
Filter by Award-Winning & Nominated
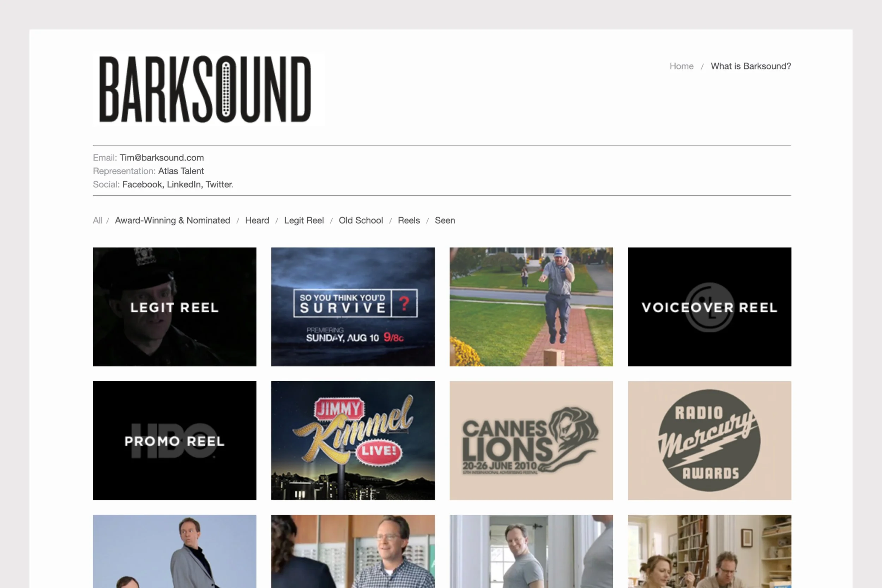(173, 220)
